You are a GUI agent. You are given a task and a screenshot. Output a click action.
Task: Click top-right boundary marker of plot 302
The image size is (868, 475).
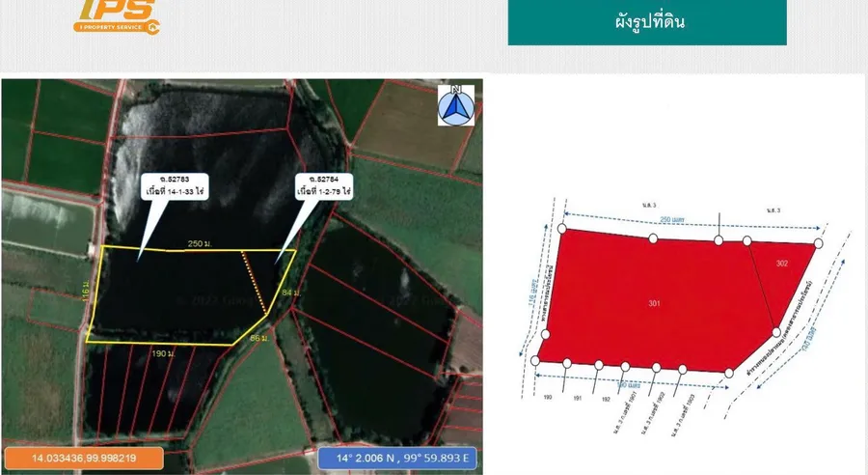[x=818, y=242]
